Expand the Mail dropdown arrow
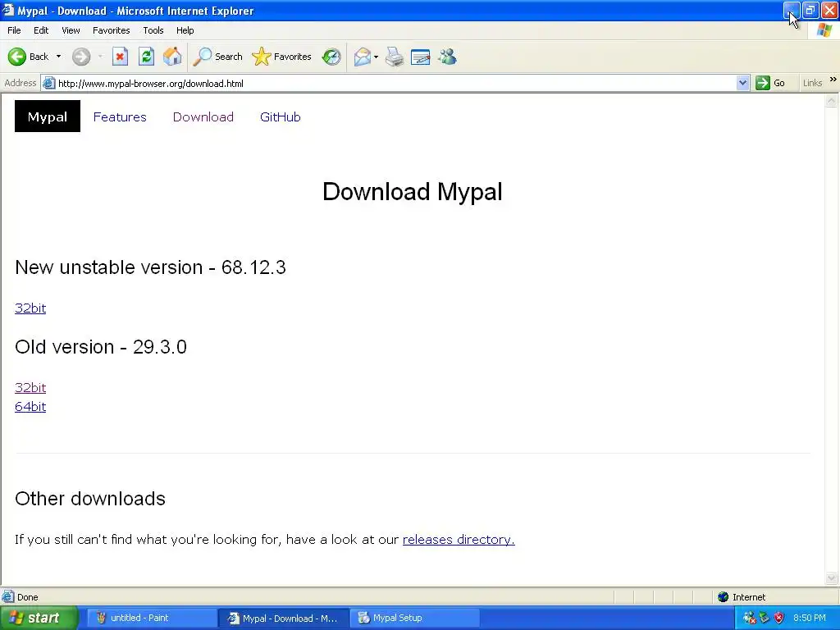Viewport: 840px width, 630px height. point(376,57)
